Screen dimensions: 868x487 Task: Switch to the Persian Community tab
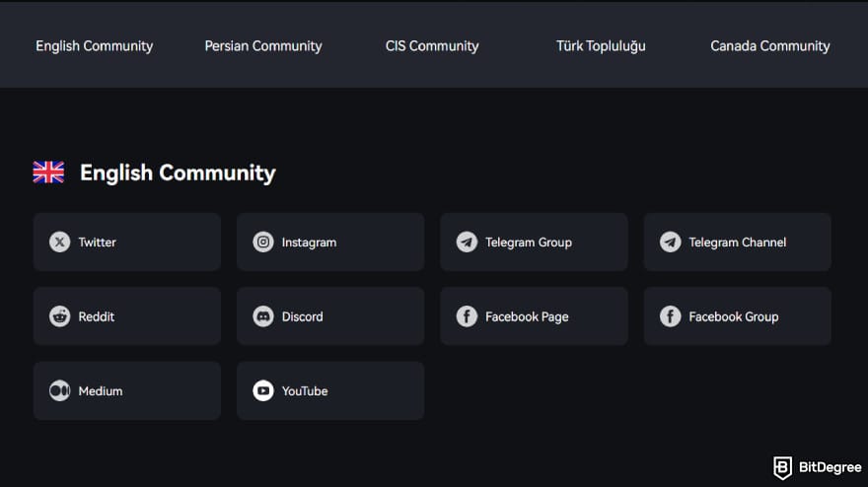coord(263,46)
